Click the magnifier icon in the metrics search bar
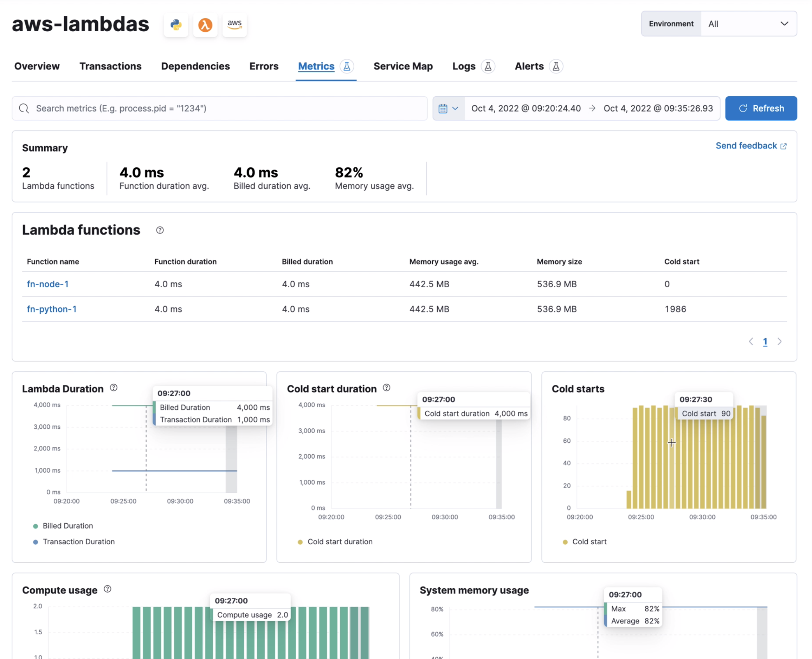This screenshot has width=812, height=659. pos(24,108)
